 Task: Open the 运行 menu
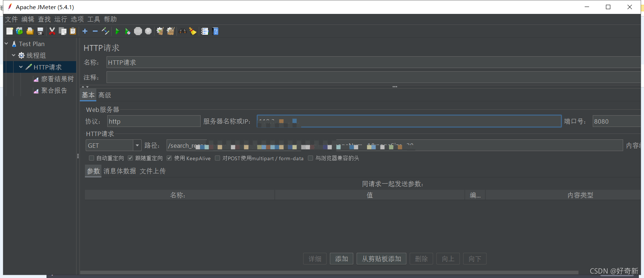pyautogui.click(x=61, y=19)
